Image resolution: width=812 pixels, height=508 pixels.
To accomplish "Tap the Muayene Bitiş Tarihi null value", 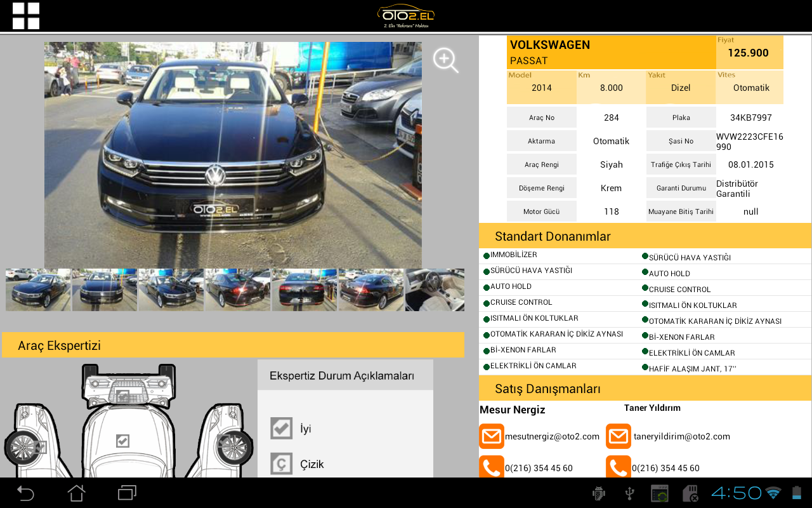I will point(751,211).
